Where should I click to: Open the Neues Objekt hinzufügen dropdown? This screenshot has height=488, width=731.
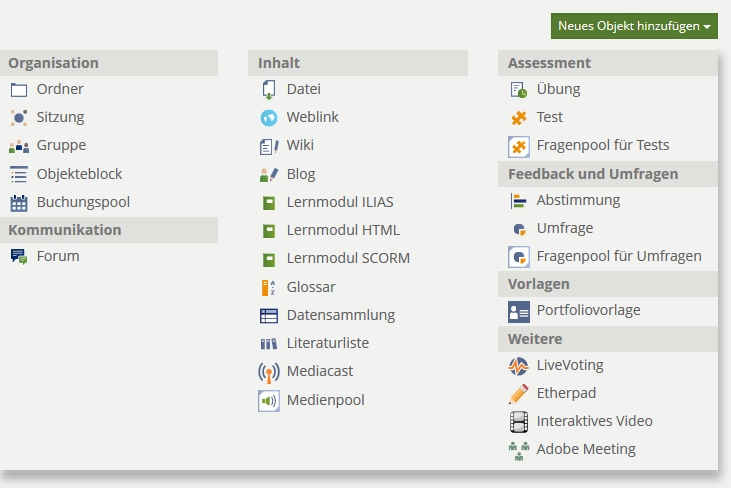(x=634, y=26)
